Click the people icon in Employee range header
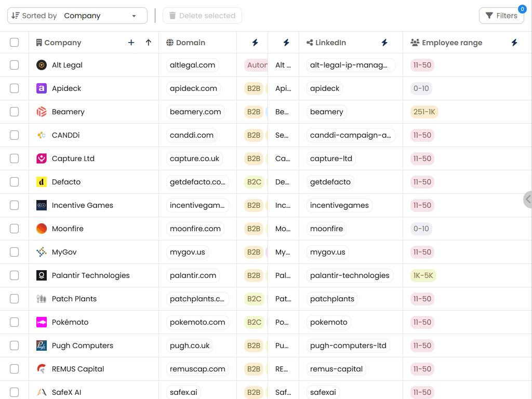The image size is (532, 399). [415, 43]
